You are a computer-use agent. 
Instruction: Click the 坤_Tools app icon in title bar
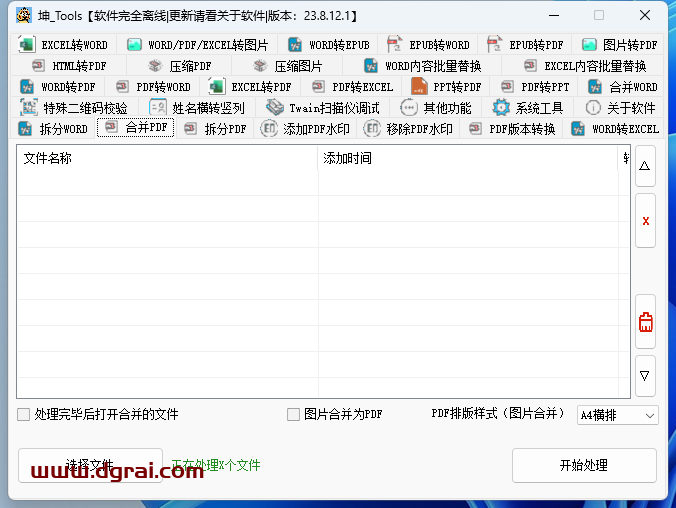(24, 16)
